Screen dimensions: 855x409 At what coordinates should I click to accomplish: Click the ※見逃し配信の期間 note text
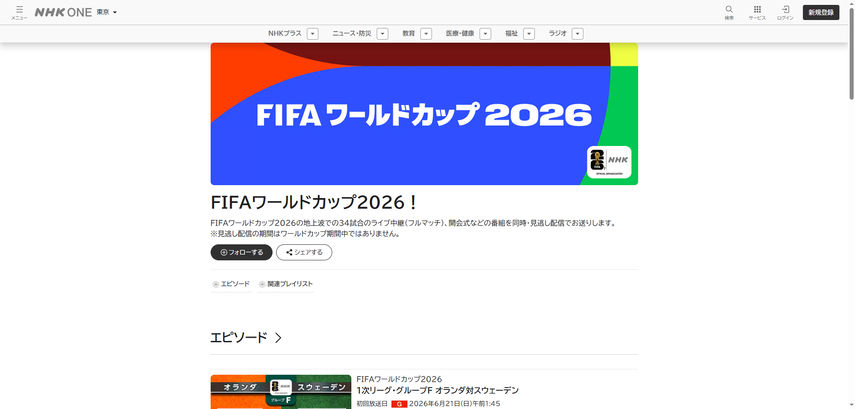point(306,234)
